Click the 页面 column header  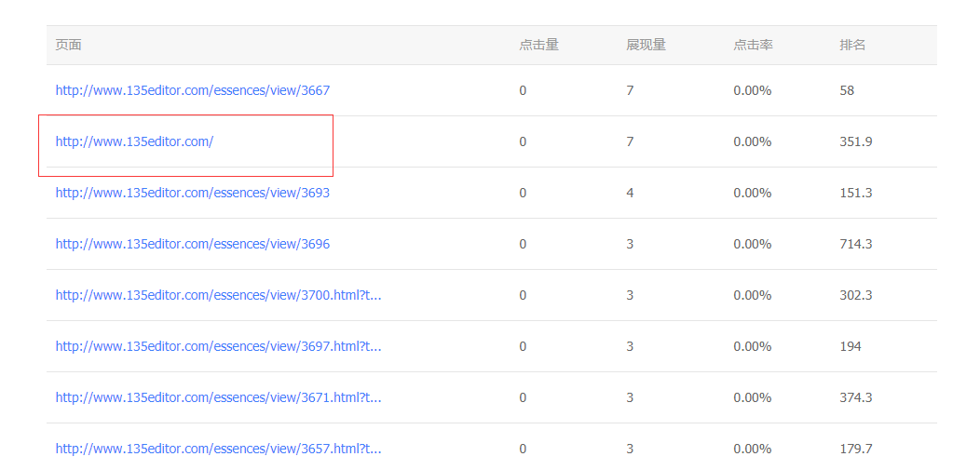click(69, 45)
